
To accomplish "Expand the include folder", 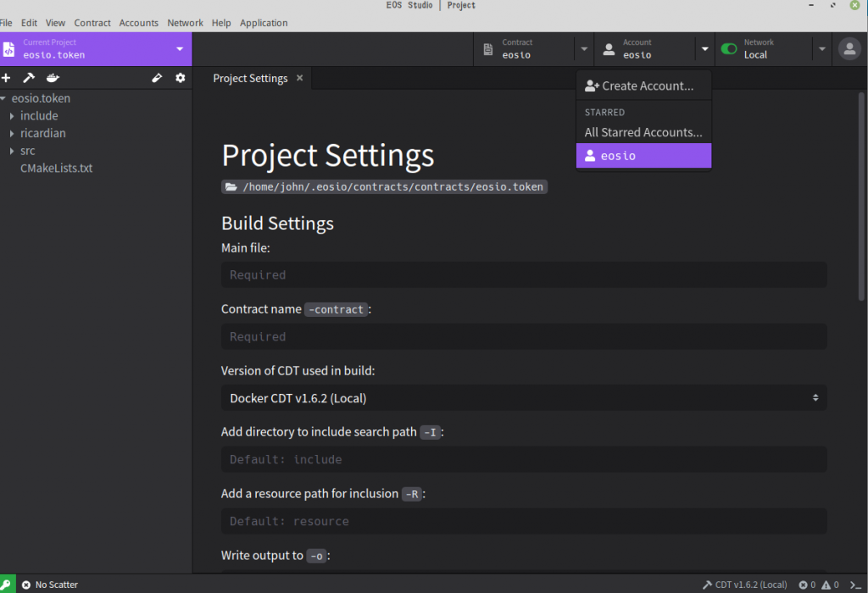I will coord(12,116).
